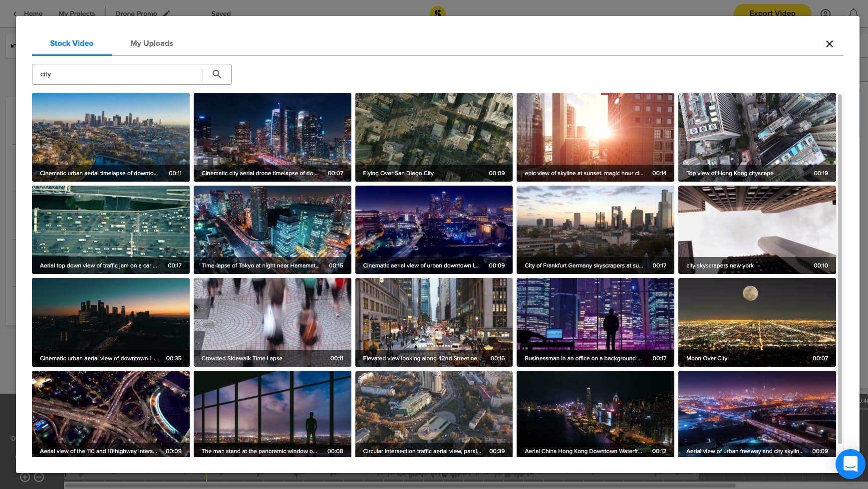Select the Flying Over San Diego City video
This screenshot has width=868, height=489.
[433, 137]
